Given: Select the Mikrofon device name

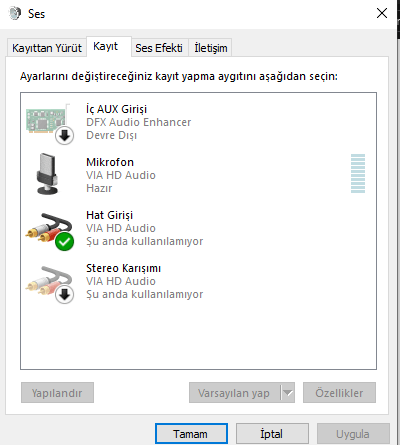Looking at the screenshot, I should pyautogui.click(x=110, y=162).
